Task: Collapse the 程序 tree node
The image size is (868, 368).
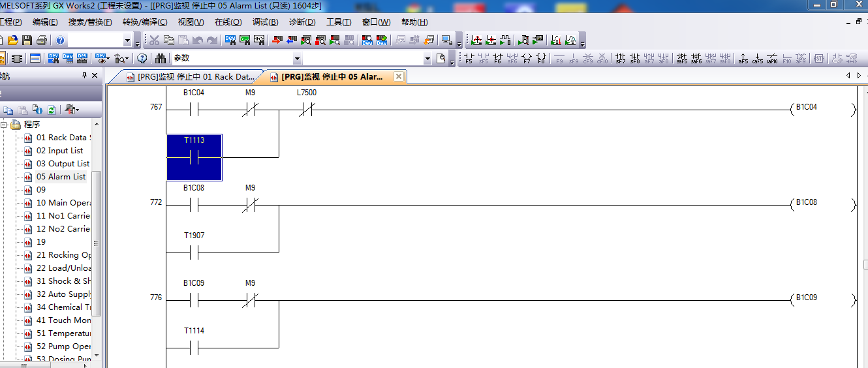Action: [3, 125]
